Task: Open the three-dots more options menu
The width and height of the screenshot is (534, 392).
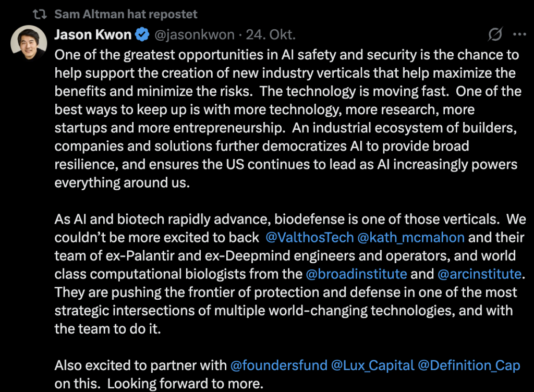Action: pyautogui.click(x=520, y=34)
